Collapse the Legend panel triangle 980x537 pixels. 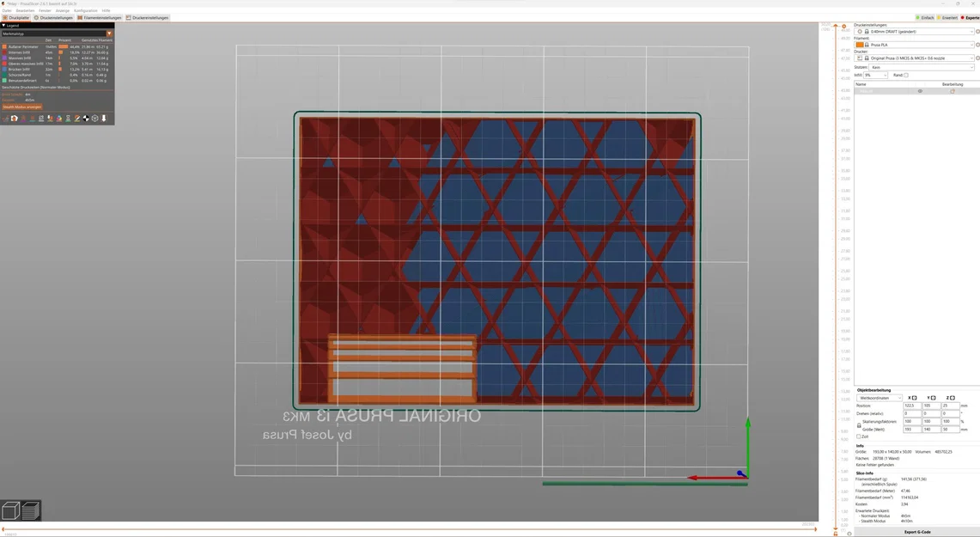point(3,26)
